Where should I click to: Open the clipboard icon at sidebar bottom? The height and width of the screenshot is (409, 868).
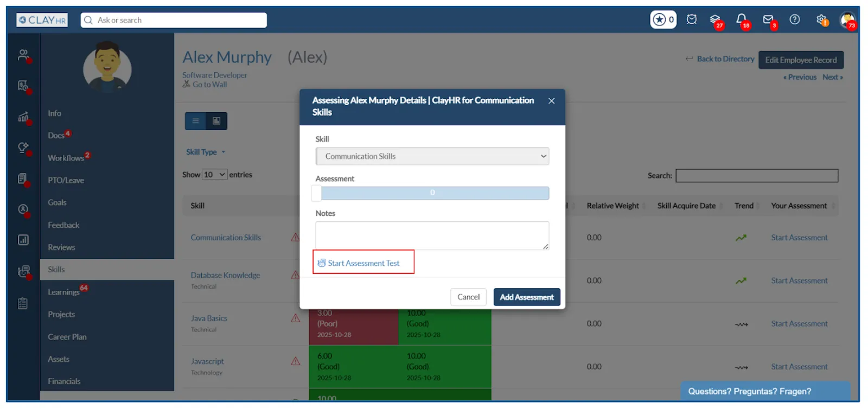(x=23, y=303)
